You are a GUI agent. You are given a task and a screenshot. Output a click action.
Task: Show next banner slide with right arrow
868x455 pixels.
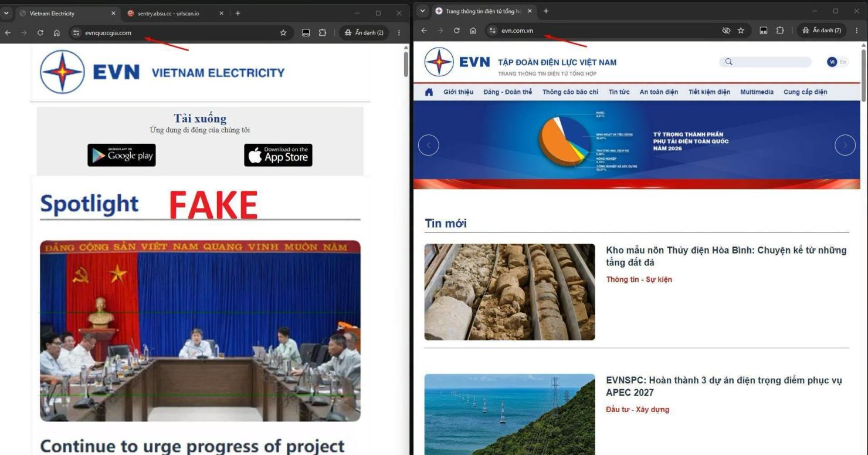click(845, 145)
